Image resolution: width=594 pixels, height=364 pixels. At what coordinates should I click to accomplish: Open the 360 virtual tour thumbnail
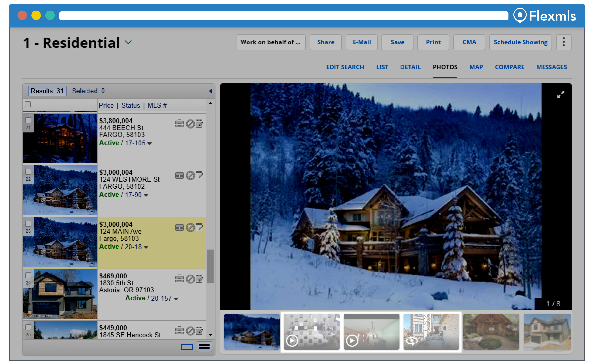click(x=431, y=331)
